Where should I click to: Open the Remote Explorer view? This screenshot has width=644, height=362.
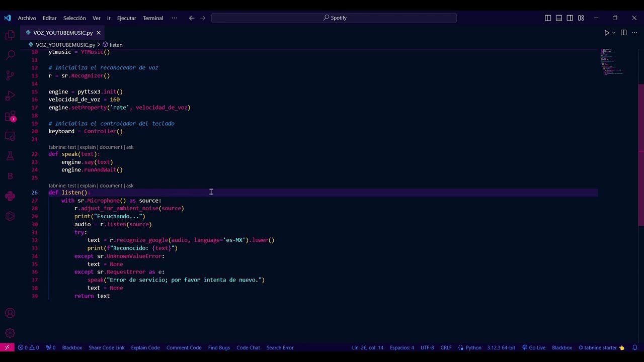pos(10,136)
